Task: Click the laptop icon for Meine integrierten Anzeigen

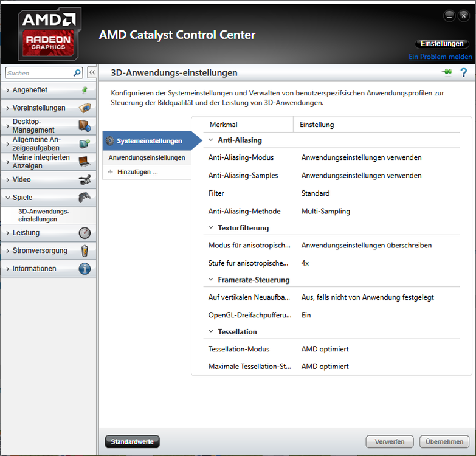Action: pos(85,162)
